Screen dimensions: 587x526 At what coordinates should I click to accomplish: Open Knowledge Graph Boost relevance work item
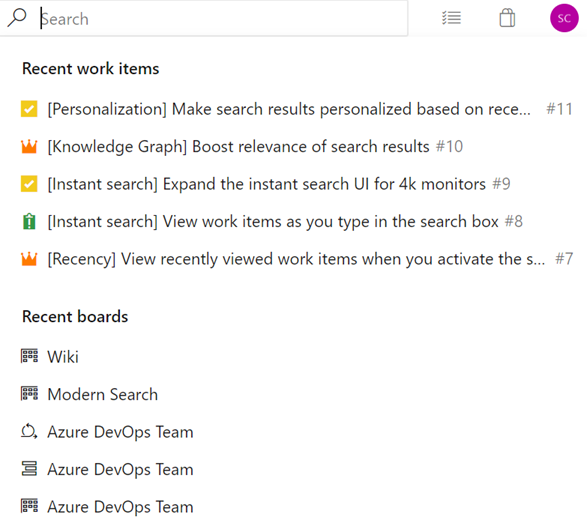point(238,147)
